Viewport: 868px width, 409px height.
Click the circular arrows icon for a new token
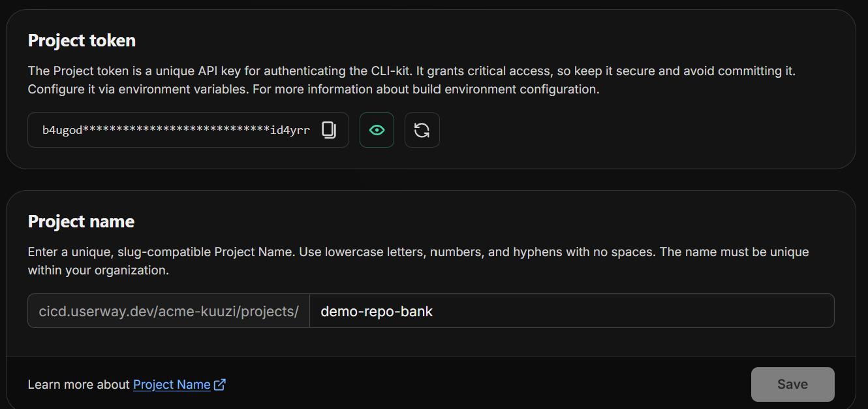422,130
